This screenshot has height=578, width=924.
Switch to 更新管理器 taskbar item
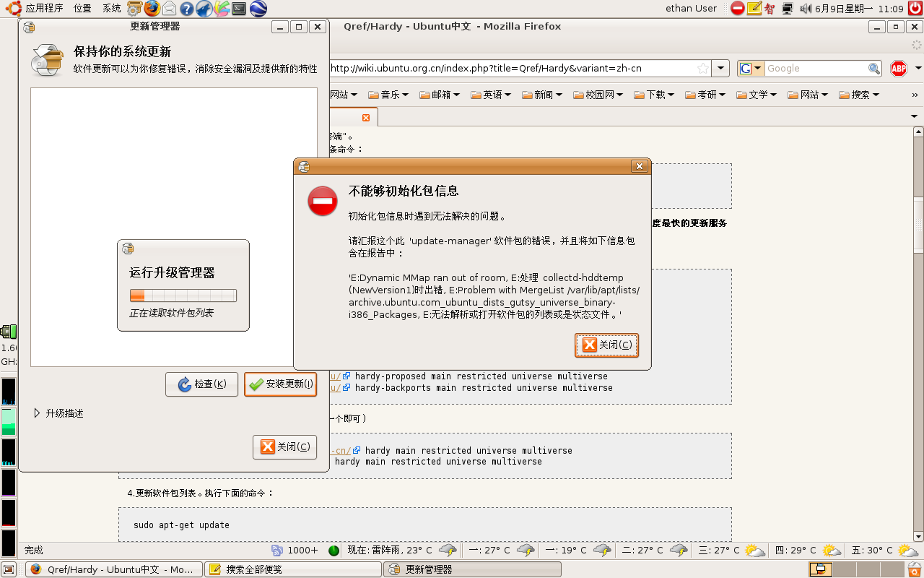[471, 569]
